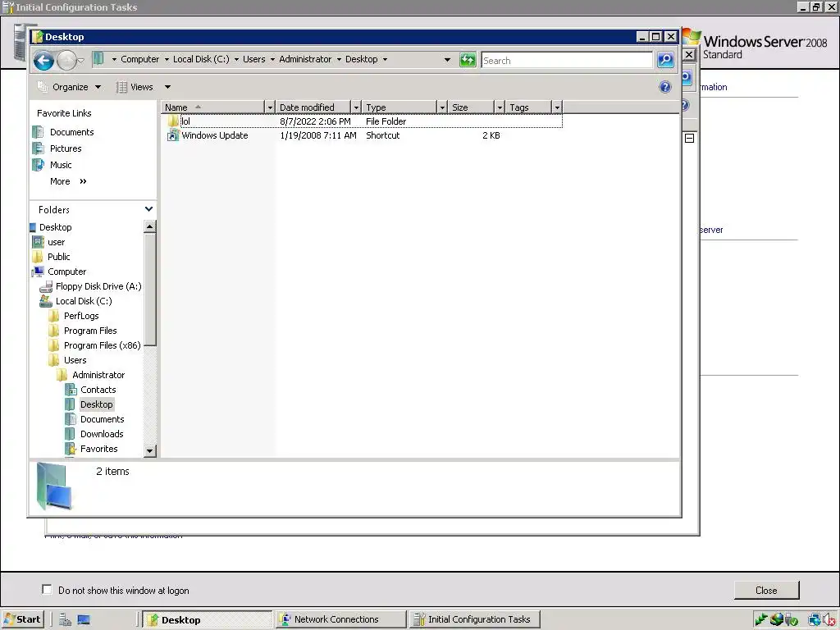Click folder tree scrollbar up arrow

[x=150, y=226]
